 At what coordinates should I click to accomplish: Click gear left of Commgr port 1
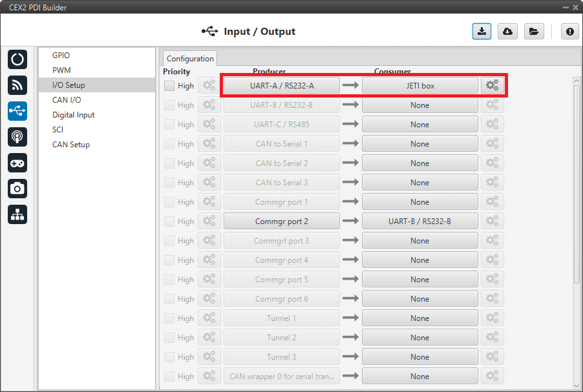coord(209,201)
